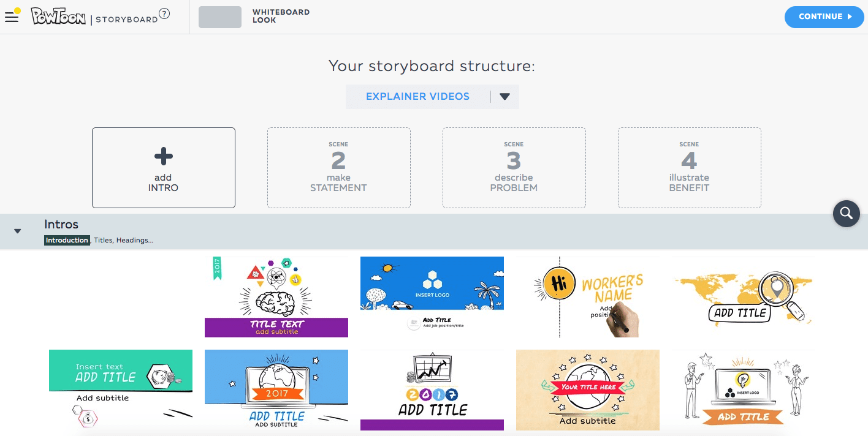Pick the Hi Worker's Name intro template
The width and height of the screenshot is (868, 436).
[x=588, y=297]
